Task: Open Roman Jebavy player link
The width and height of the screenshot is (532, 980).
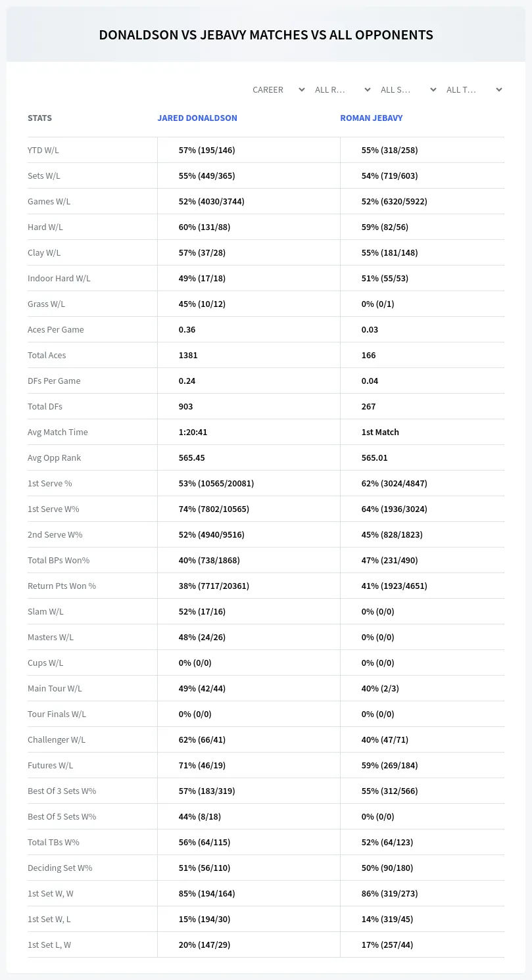Action: click(372, 118)
